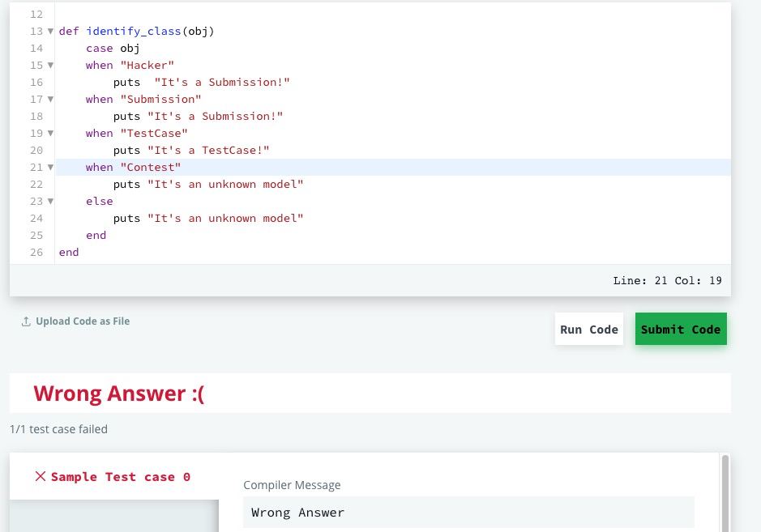Collapse the fold arrow at line 15
Viewport: 761px width, 532px height.
pos(50,66)
